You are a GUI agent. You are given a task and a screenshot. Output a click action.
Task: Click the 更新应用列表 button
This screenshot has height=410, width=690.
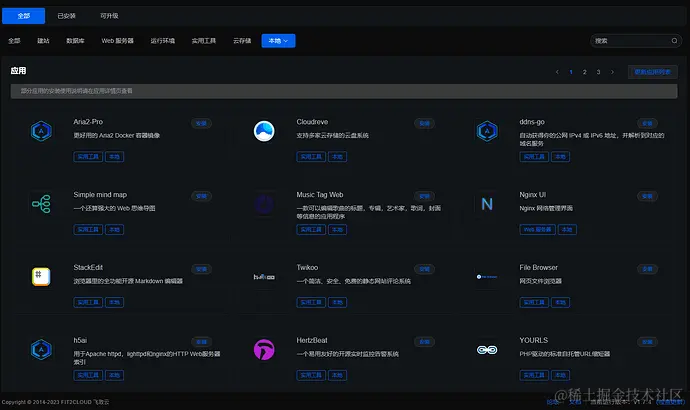(x=653, y=72)
